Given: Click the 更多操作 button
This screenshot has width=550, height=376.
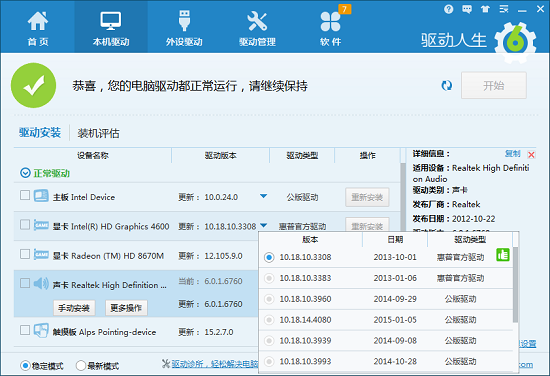Looking at the screenshot, I should tap(126, 308).
